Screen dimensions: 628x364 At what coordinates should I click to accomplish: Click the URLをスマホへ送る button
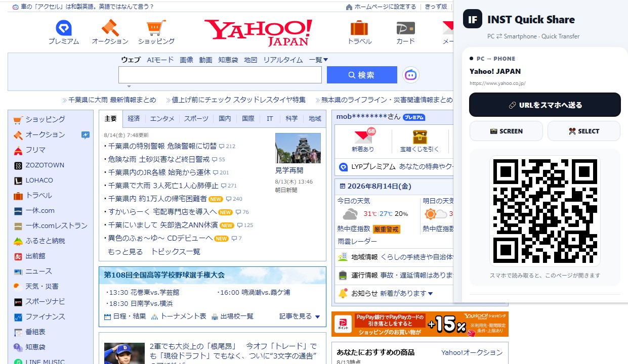coord(545,105)
